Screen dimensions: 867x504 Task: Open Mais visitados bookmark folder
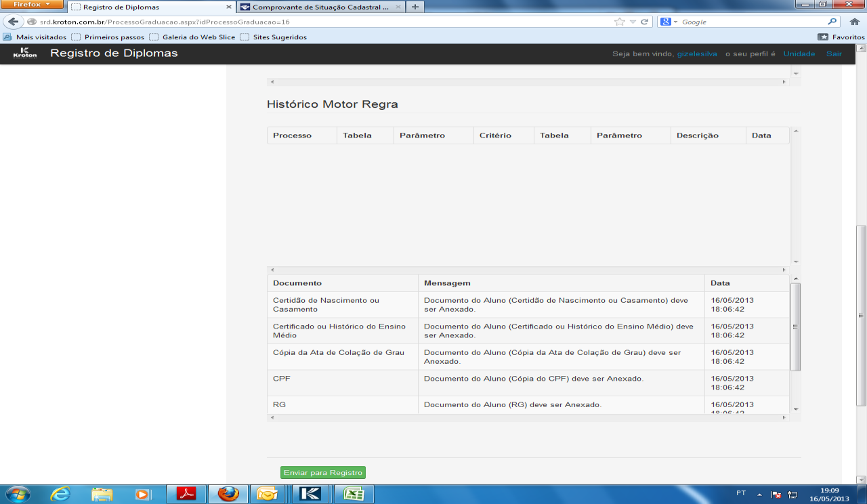point(35,37)
